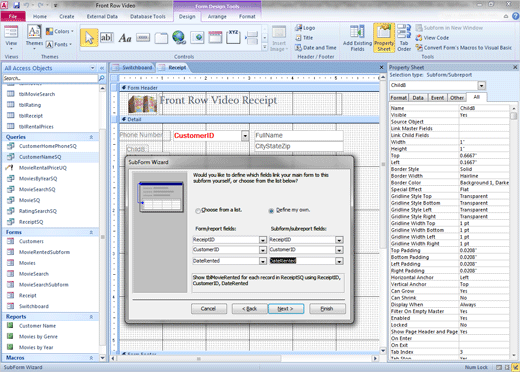Click the CustomerID combo box arrow
This screenshot has width=520, height=372.
pyautogui.click(x=245, y=136)
